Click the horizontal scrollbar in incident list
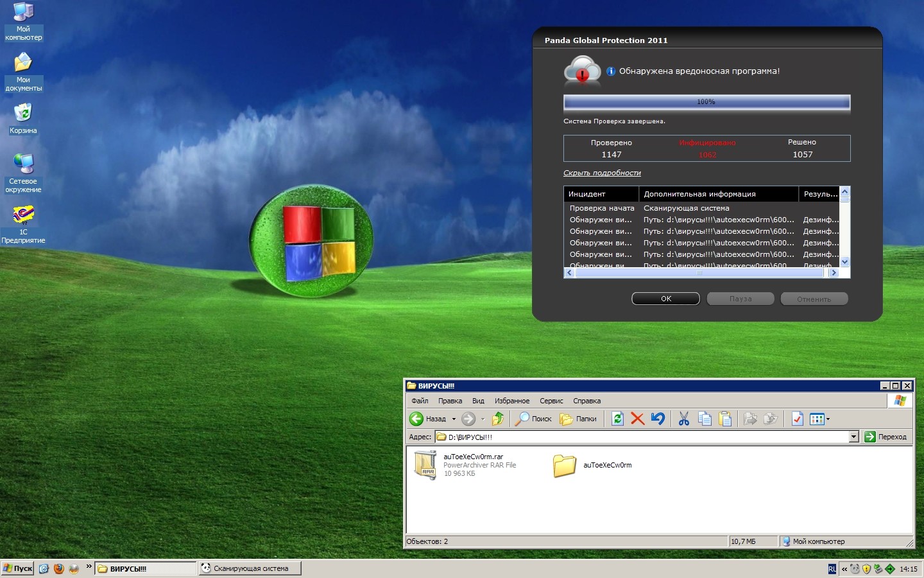This screenshot has height=578, width=924. point(699,273)
